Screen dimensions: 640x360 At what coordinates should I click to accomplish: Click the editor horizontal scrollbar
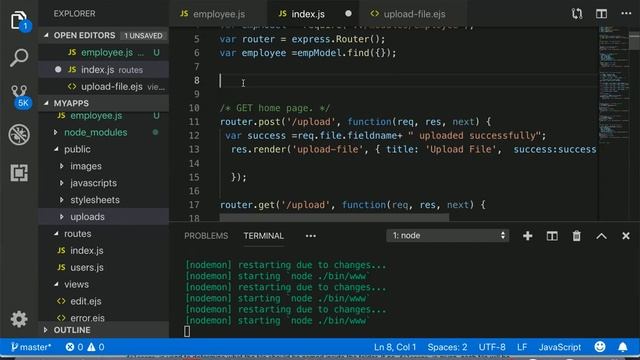tap(334, 218)
